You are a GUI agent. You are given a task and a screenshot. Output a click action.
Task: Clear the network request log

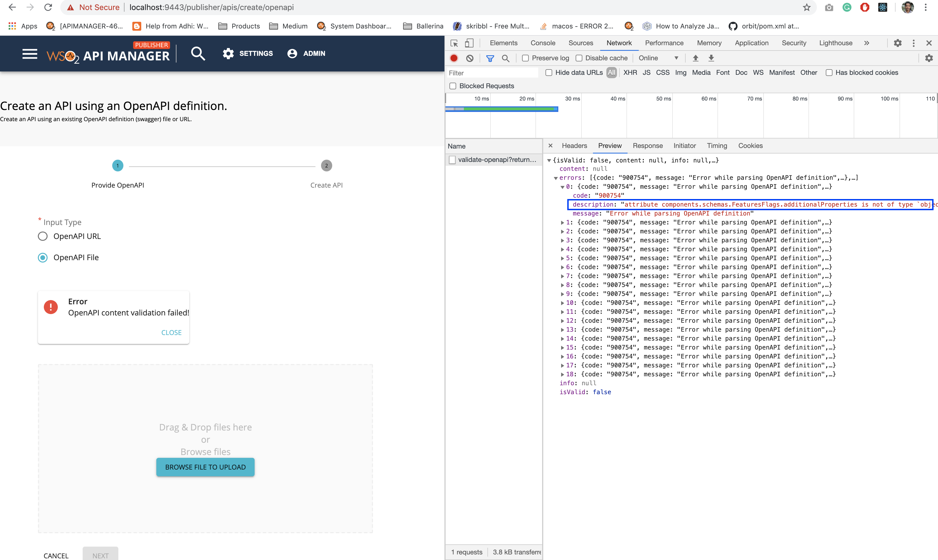click(x=470, y=58)
